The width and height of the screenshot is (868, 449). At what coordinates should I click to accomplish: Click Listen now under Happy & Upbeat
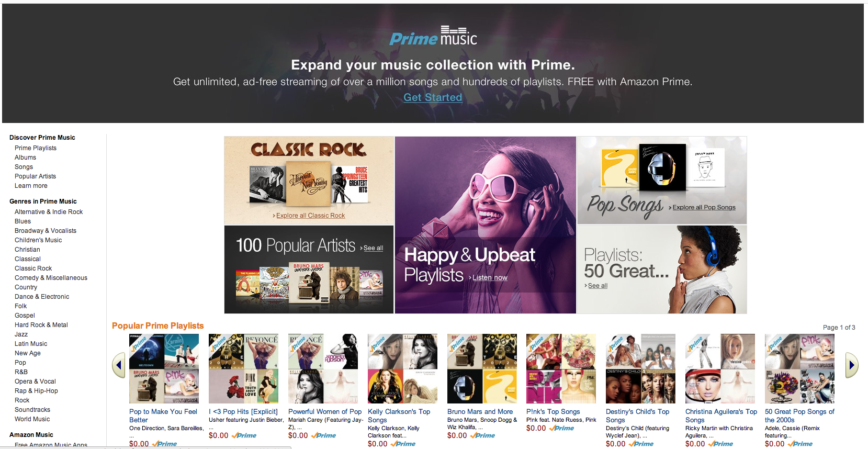(490, 278)
